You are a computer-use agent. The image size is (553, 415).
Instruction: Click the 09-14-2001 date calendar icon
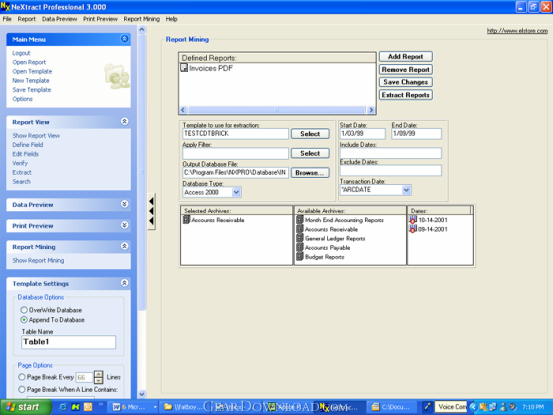(413, 229)
